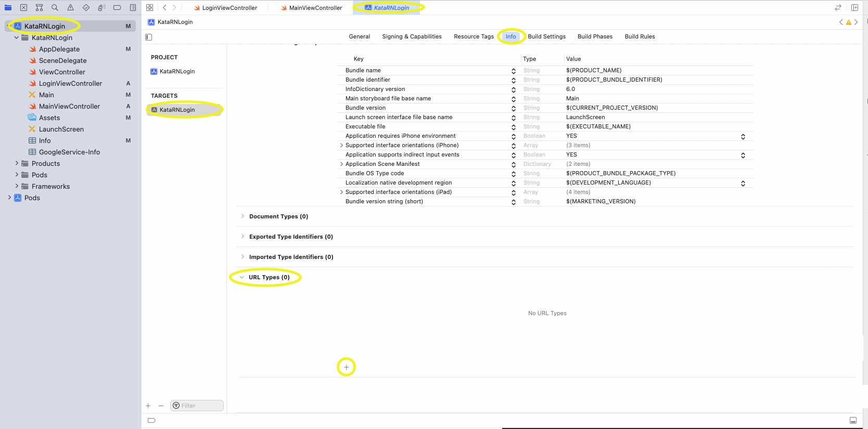Open the Symbol navigator

pos(39,8)
